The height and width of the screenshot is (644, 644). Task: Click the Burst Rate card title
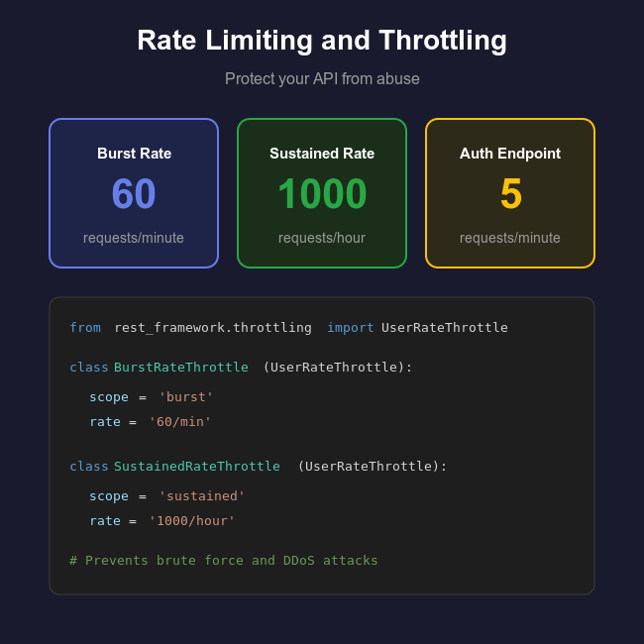pos(134,154)
